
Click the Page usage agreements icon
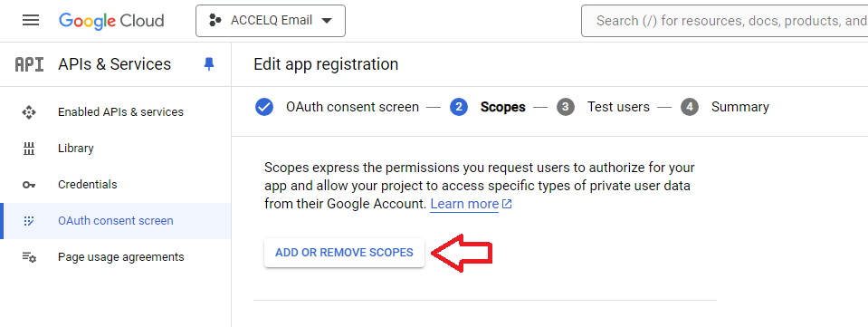(29, 257)
